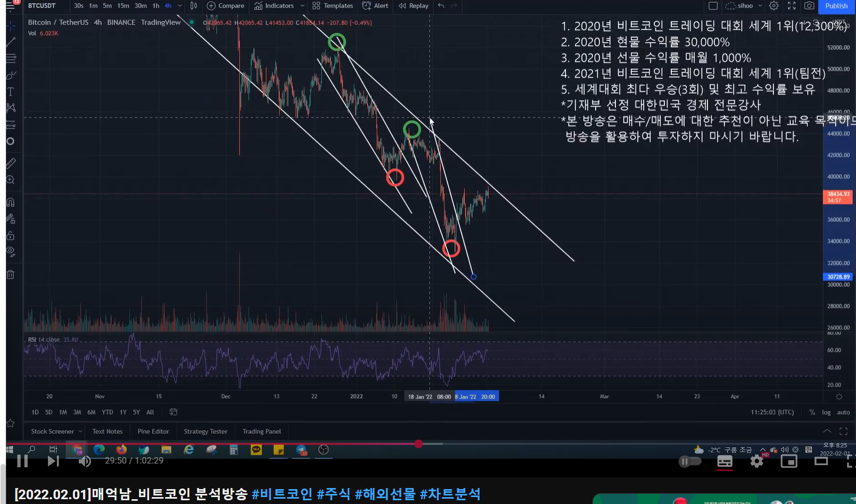Select the brush drawing tool
The height and width of the screenshot is (504, 856).
(10, 75)
